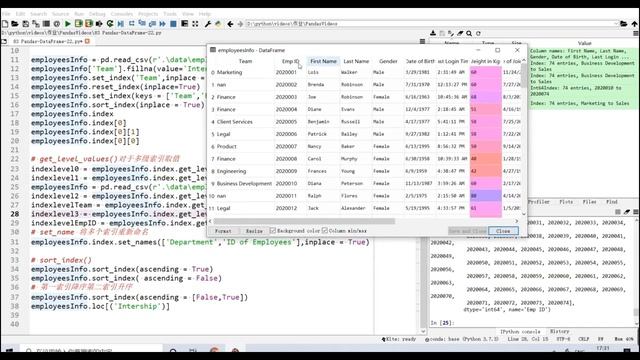Click the Team column header
This screenshot has width=640, height=360.
[x=245, y=61]
